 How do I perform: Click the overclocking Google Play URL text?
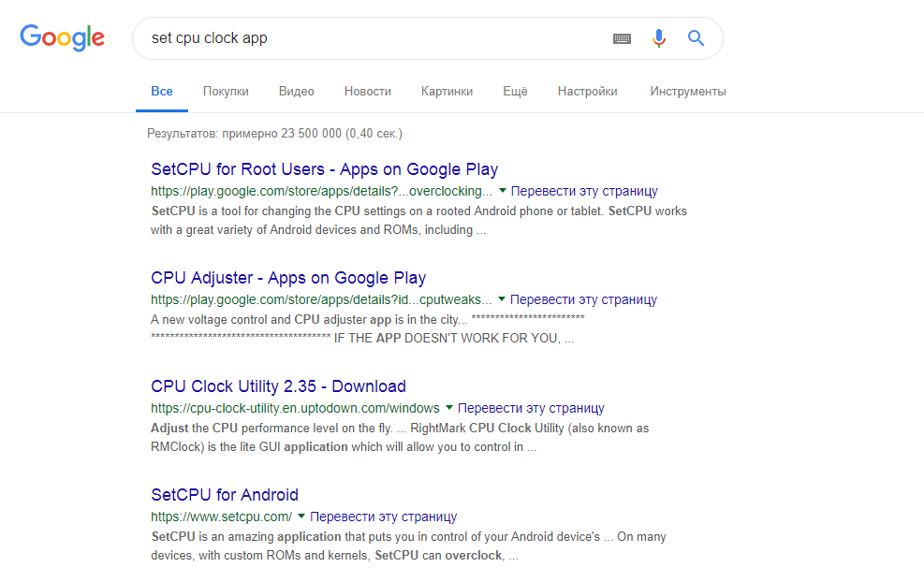tap(321, 192)
